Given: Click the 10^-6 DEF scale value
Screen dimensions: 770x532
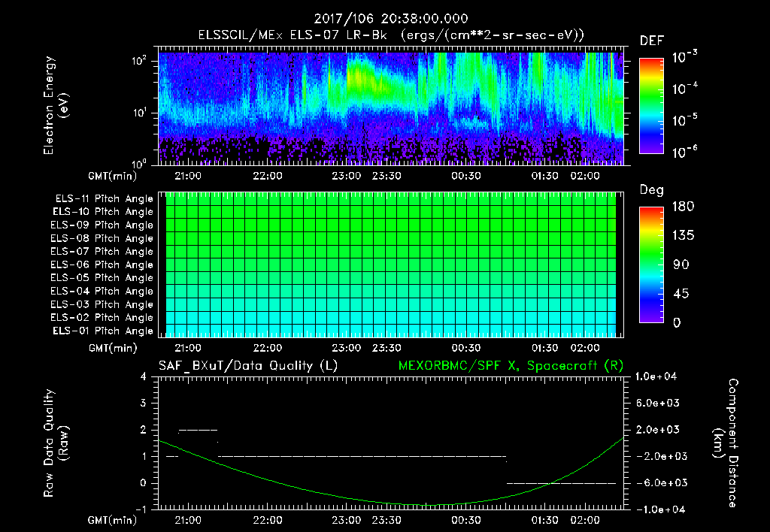Looking at the screenshot, I should [x=684, y=152].
